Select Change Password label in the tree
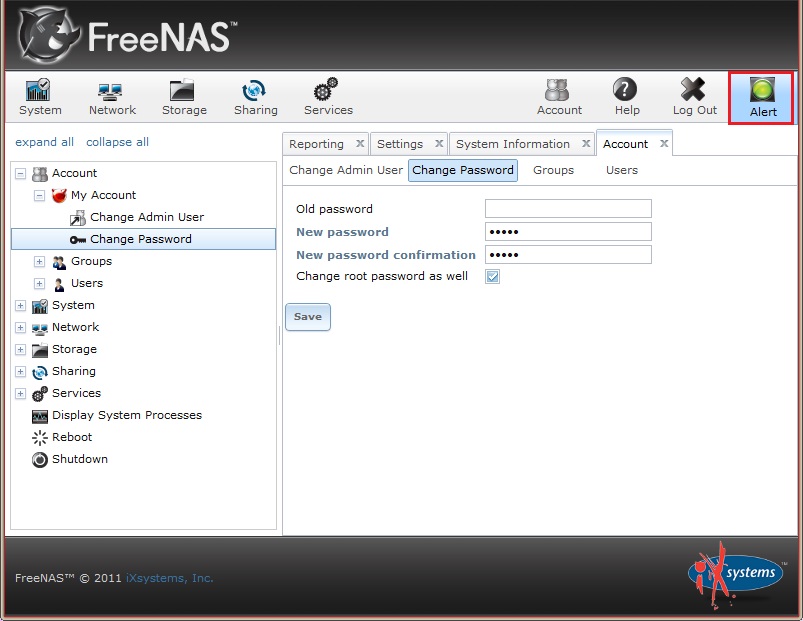 [x=141, y=239]
